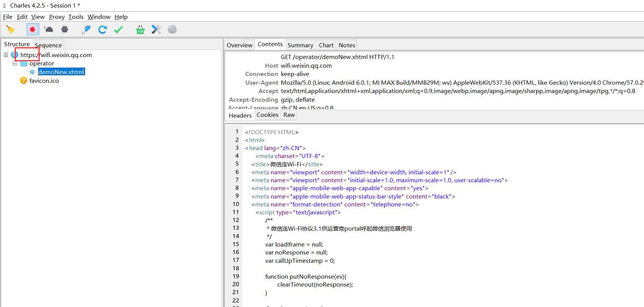The height and width of the screenshot is (307, 644).
Task: Select the https://wifi.weixin.qq.com host entry
Action: pos(56,55)
